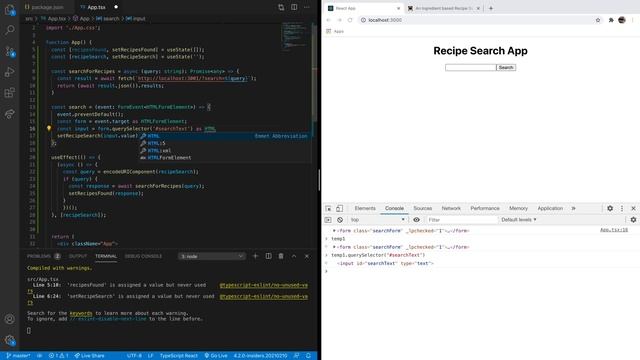
Task: Click the master branch indicator in the status bar
Action: tap(18, 356)
